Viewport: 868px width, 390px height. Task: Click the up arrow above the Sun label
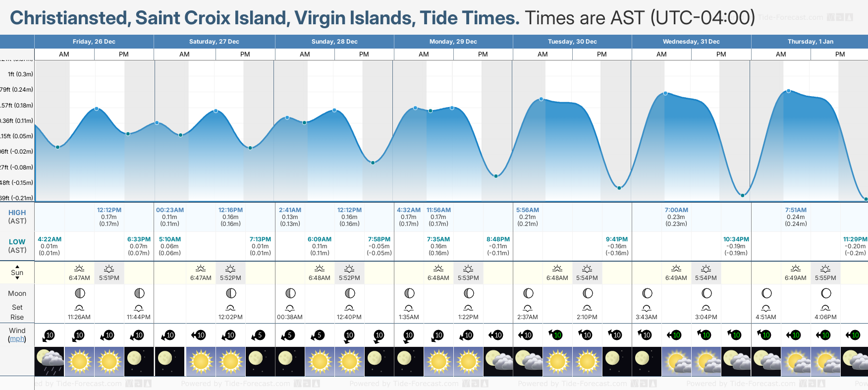pyautogui.click(x=17, y=266)
